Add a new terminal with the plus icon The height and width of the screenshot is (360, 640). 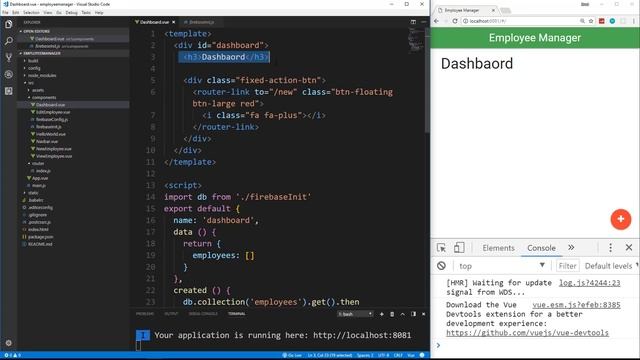coord(382,314)
